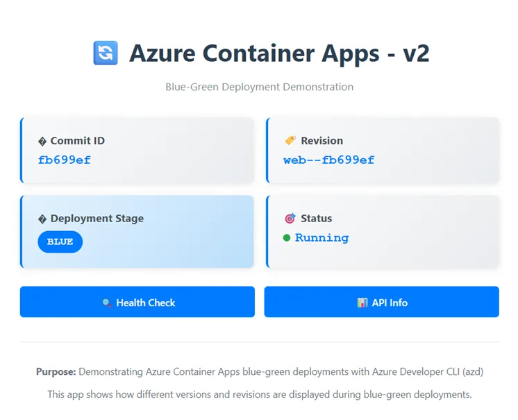The image size is (518, 420).
Task: Click the tag icon next to Revision
Action: pos(290,141)
